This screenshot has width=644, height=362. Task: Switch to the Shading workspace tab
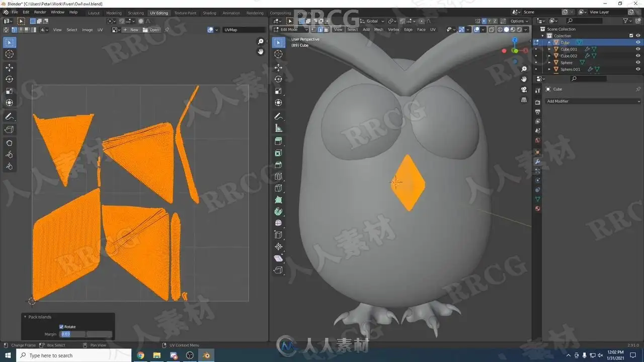click(209, 13)
